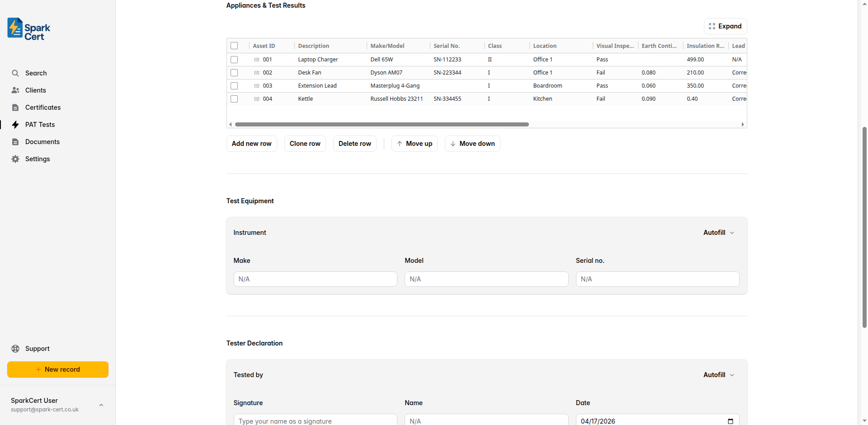The image size is (868, 425).
Task: Click the New record button
Action: (58, 369)
